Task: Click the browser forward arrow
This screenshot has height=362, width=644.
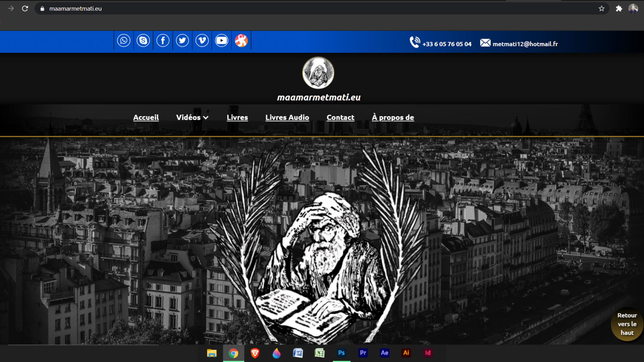Action: 11,9
